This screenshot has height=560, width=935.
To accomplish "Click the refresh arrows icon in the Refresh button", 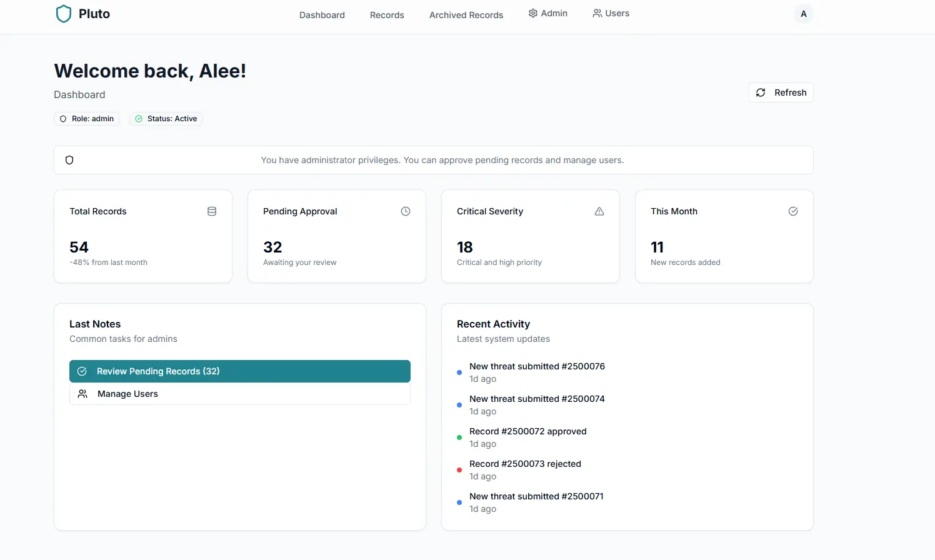I will (x=761, y=92).
